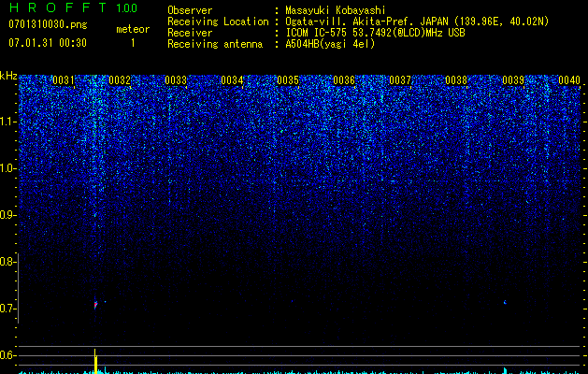
Task: Click the Receiving Location label
Action: (218, 22)
